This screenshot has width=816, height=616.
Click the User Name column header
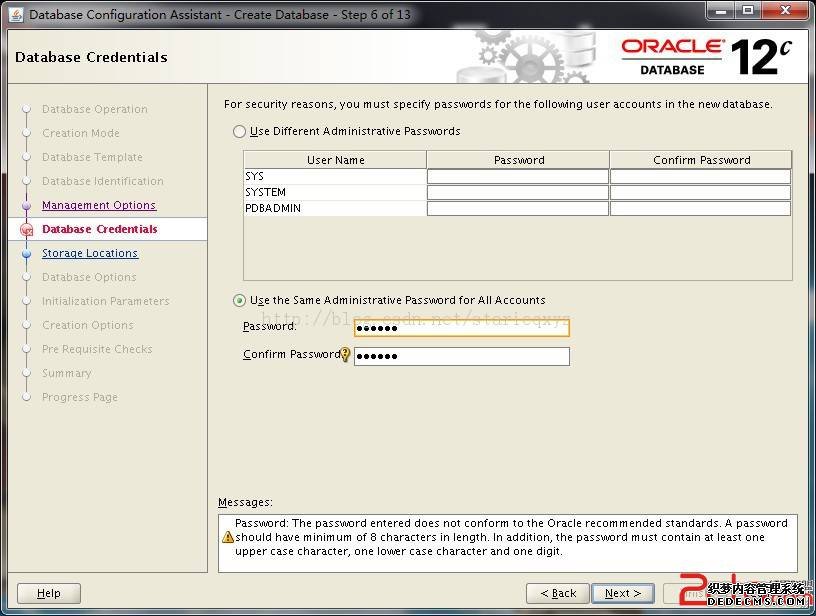click(335, 160)
